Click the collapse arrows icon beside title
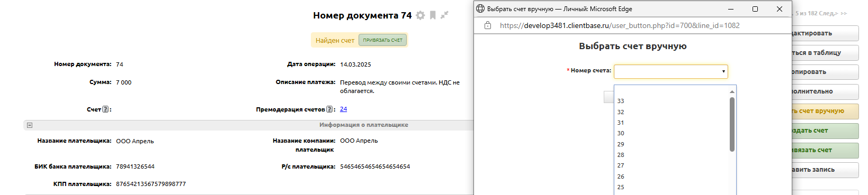The height and width of the screenshot is (195, 868). 444,15
